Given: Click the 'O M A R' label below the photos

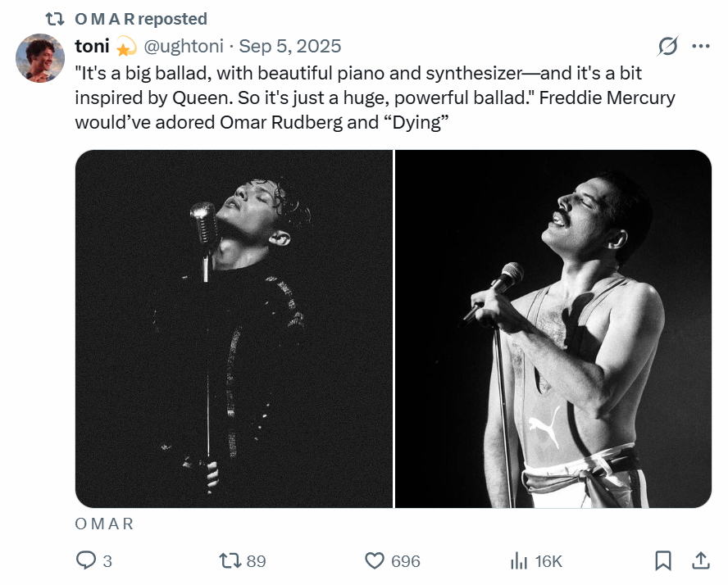Looking at the screenshot, I should (104, 524).
